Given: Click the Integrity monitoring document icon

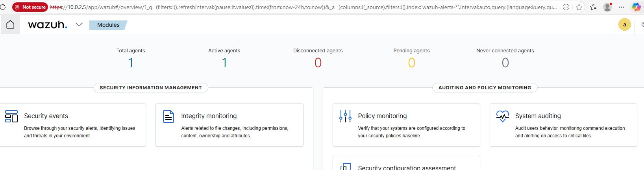Looking at the screenshot, I should coord(168,116).
